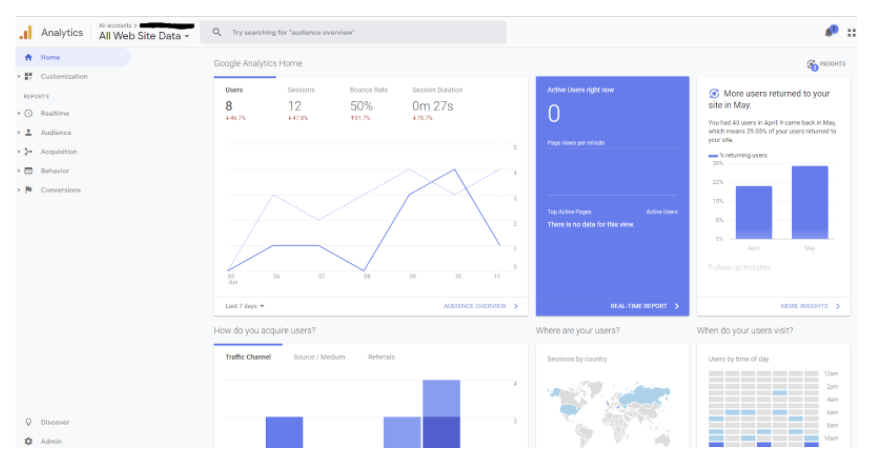The width and height of the screenshot is (878, 475).
Task: Click the All accounts breadcrumb
Action: tap(115, 25)
